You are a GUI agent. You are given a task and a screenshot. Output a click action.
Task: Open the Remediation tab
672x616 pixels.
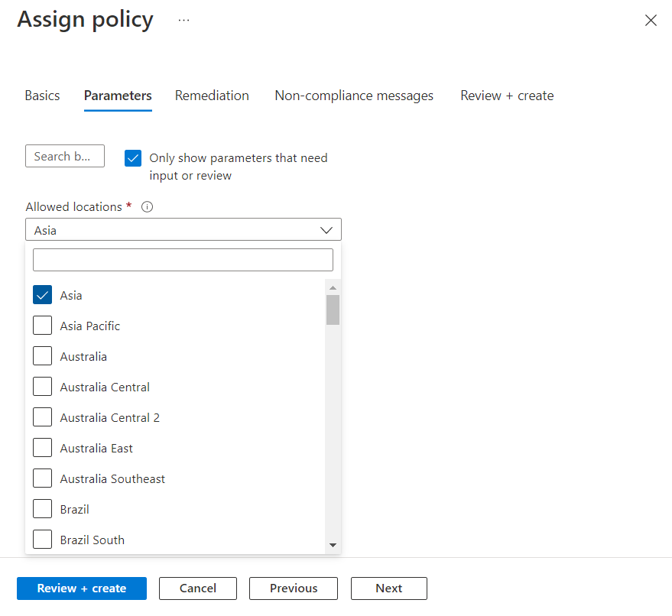coord(212,96)
